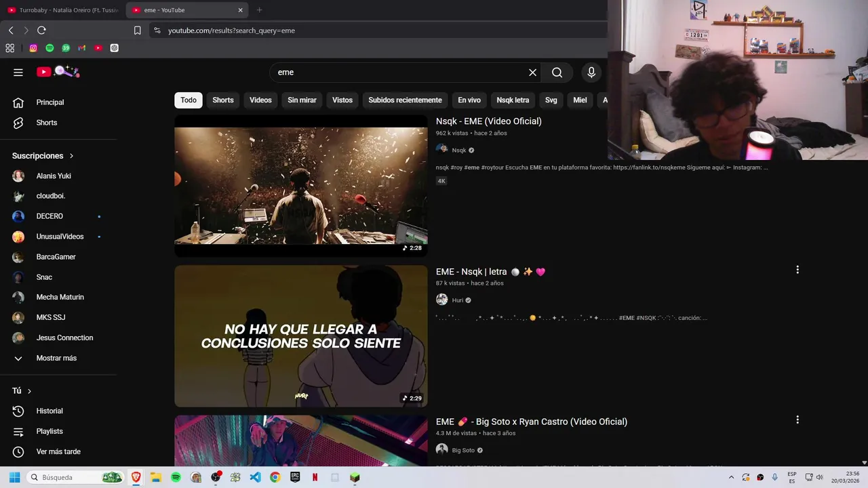Open a new browser tab
The image size is (868, 488).
[x=259, y=10]
